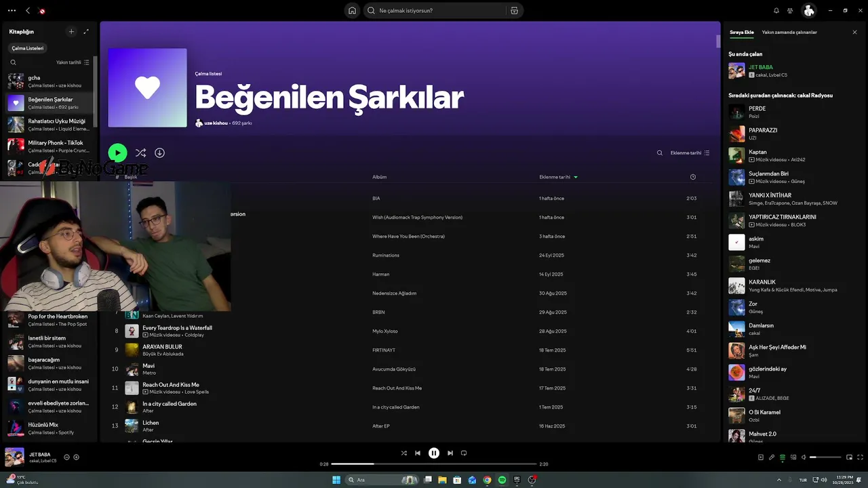Screen dimensions: 868x488
Task: Open the notifications bell
Action: tap(776, 11)
